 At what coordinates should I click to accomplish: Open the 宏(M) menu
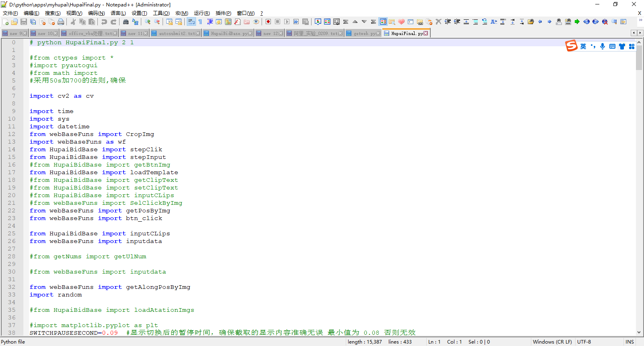[182, 13]
